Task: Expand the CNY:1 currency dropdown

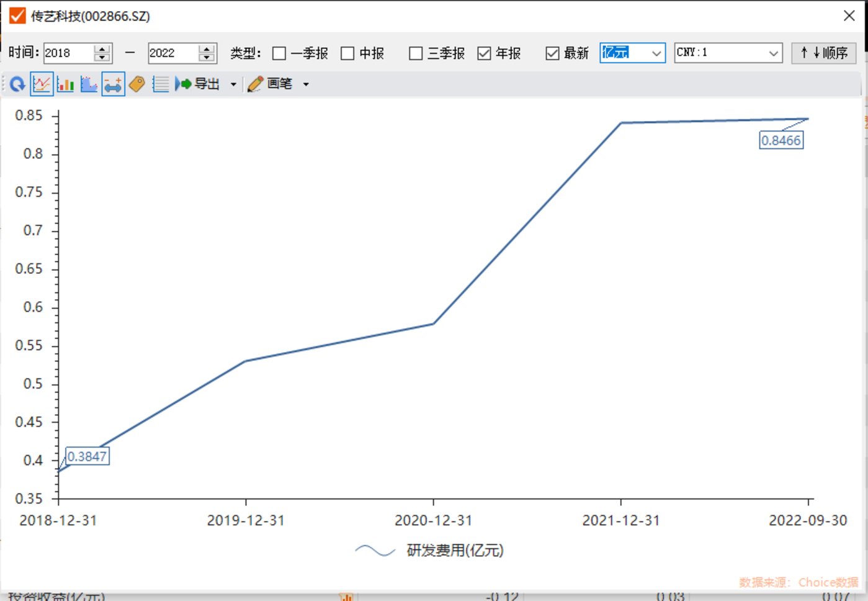Action: click(x=728, y=53)
